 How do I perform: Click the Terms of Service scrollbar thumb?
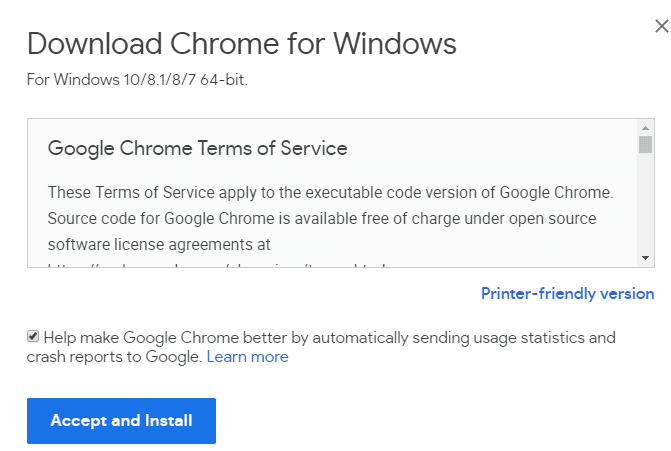646,145
